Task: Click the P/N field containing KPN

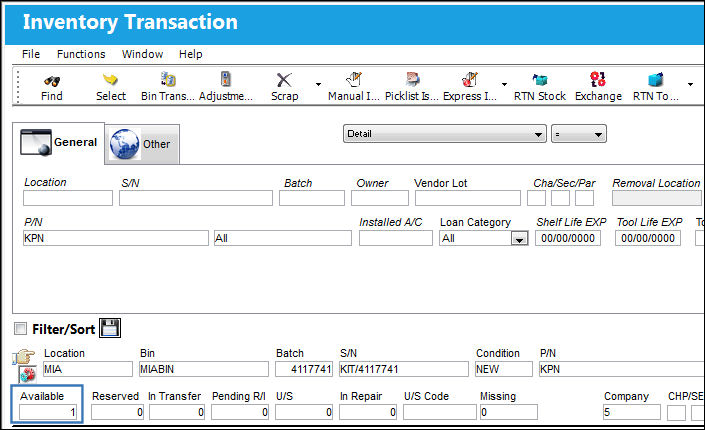Action: (116, 238)
